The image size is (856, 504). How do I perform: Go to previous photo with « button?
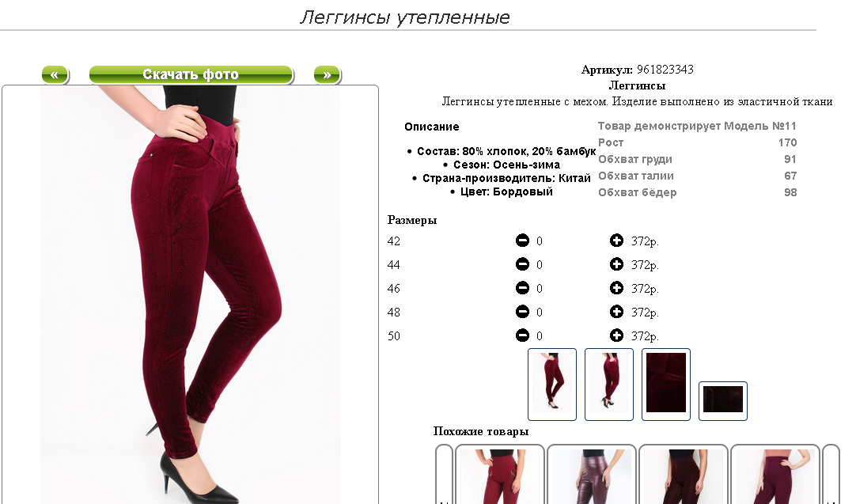(55, 75)
